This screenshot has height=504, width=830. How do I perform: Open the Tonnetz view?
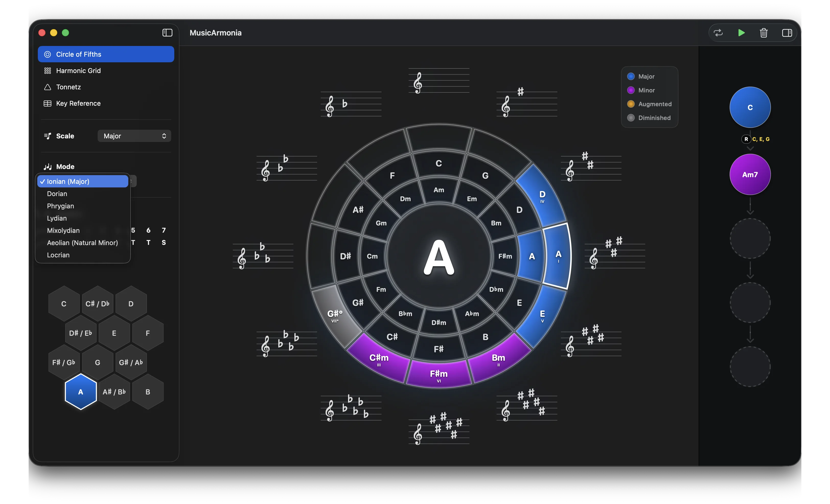tap(106, 87)
